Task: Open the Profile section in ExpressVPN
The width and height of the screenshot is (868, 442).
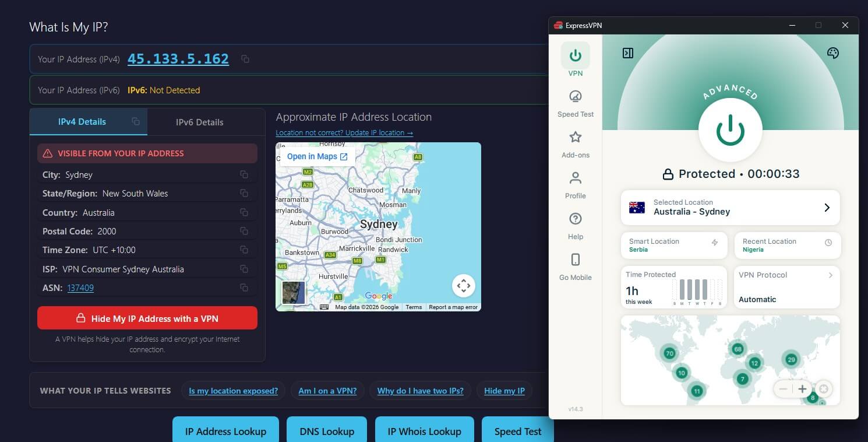Action: tap(576, 186)
